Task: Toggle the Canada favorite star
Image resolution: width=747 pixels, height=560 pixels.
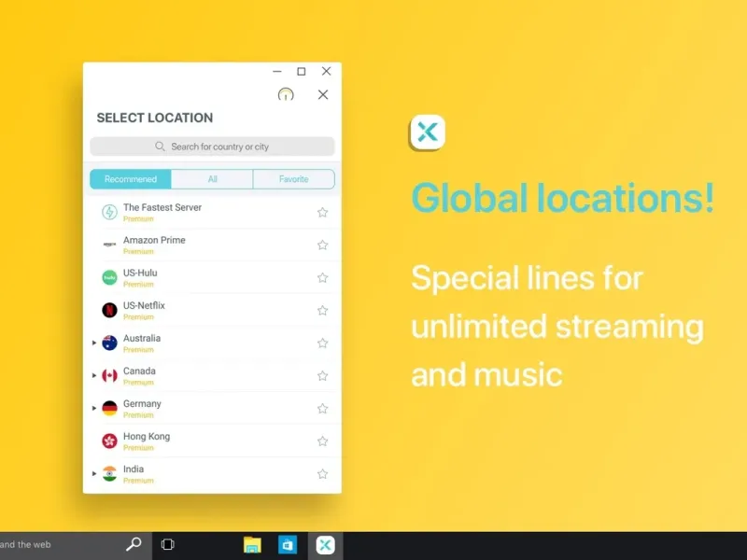Action: [322, 376]
